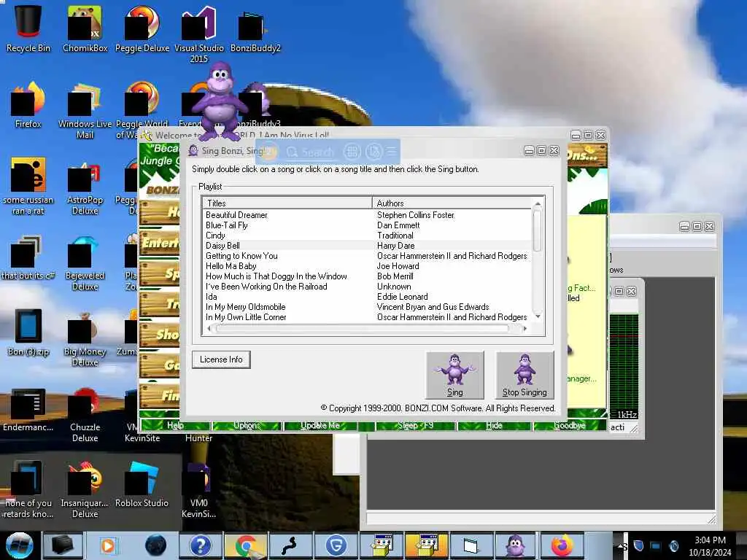Click the Windows Start orb
747x560 pixels.
(x=19, y=545)
